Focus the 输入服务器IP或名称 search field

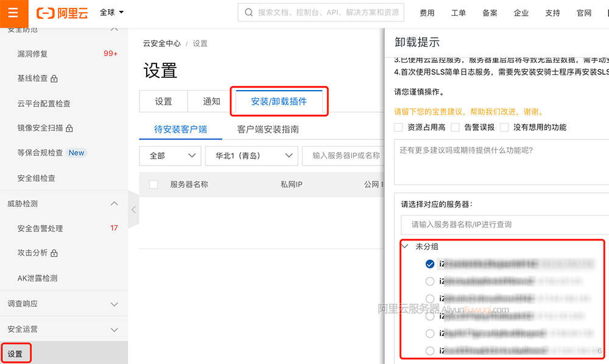(343, 156)
